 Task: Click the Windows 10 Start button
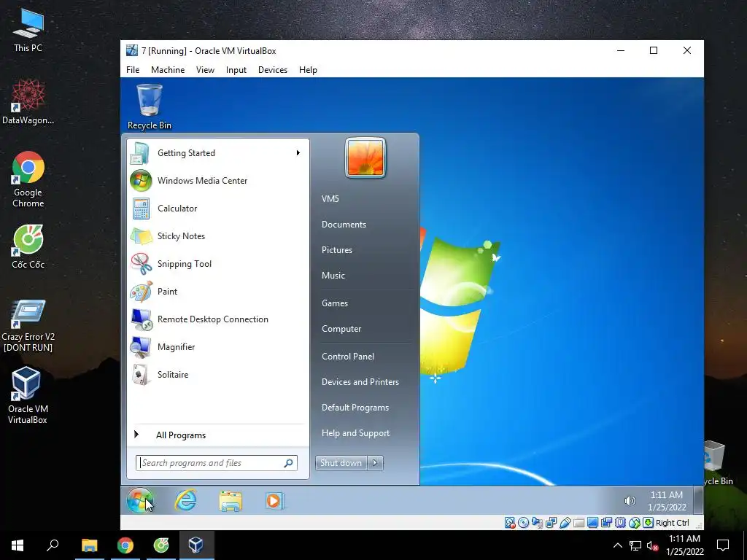pos(18,545)
